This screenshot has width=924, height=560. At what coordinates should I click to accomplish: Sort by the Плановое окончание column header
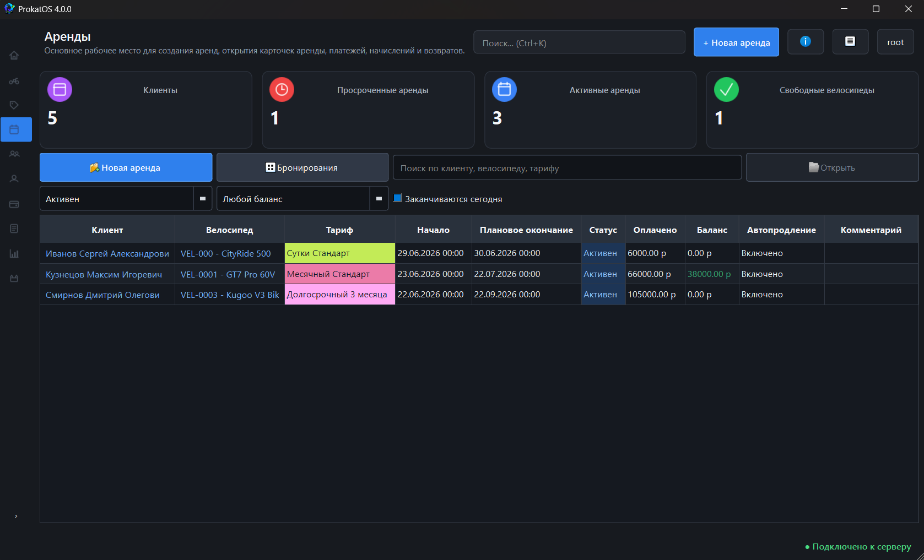click(x=526, y=230)
